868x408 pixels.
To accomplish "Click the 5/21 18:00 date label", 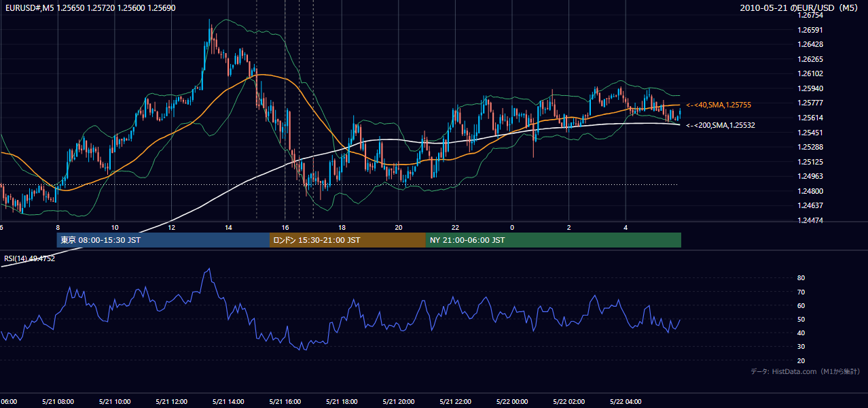I will (342, 401).
